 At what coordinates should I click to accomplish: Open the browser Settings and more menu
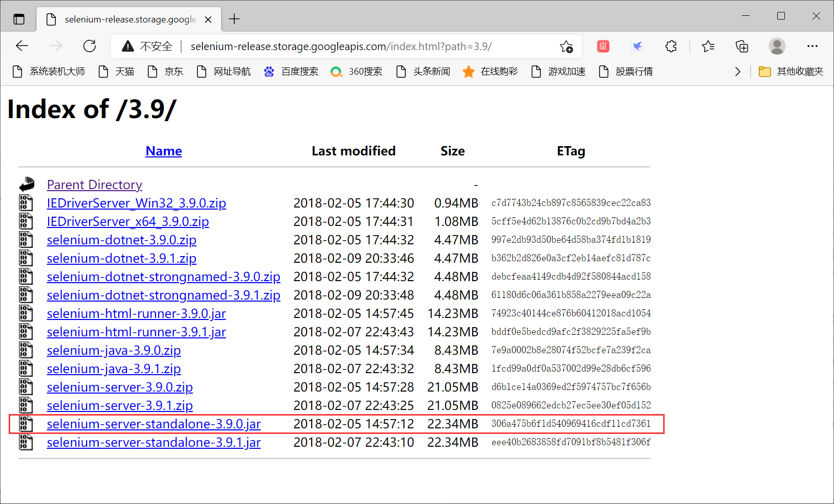coord(813,46)
